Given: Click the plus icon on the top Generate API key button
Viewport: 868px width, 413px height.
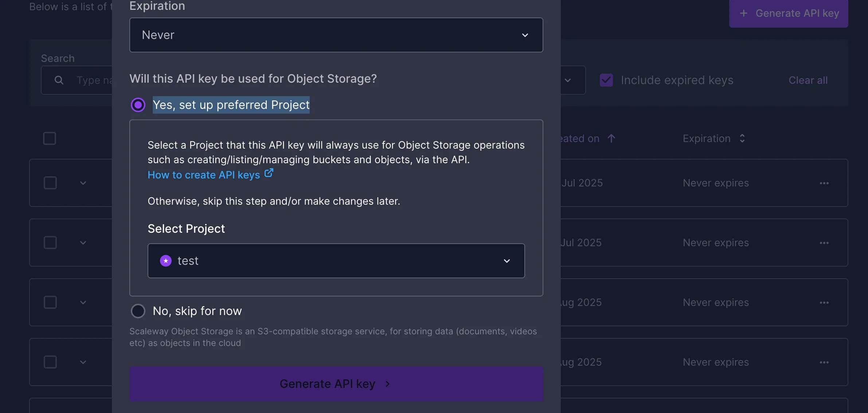Looking at the screenshot, I should click(x=744, y=13).
